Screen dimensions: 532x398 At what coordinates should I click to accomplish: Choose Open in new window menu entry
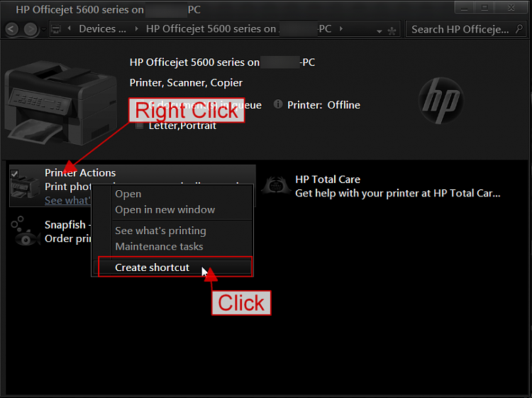coord(173,210)
